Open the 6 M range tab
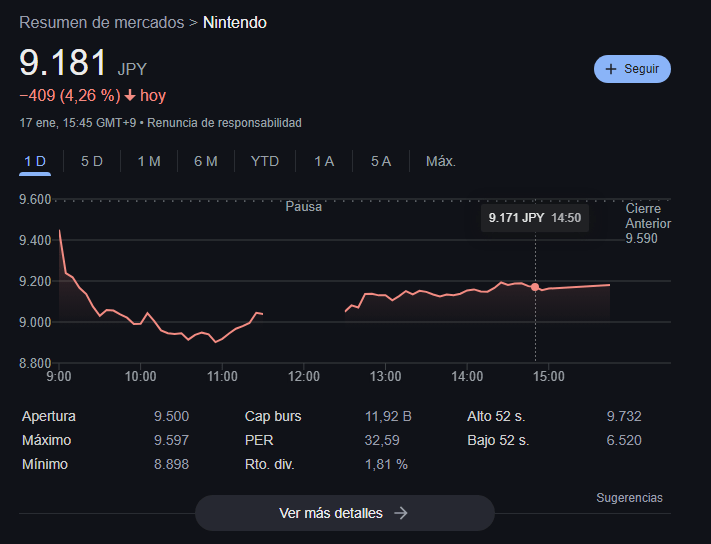Viewport: 711px width, 544px height. pos(206,161)
